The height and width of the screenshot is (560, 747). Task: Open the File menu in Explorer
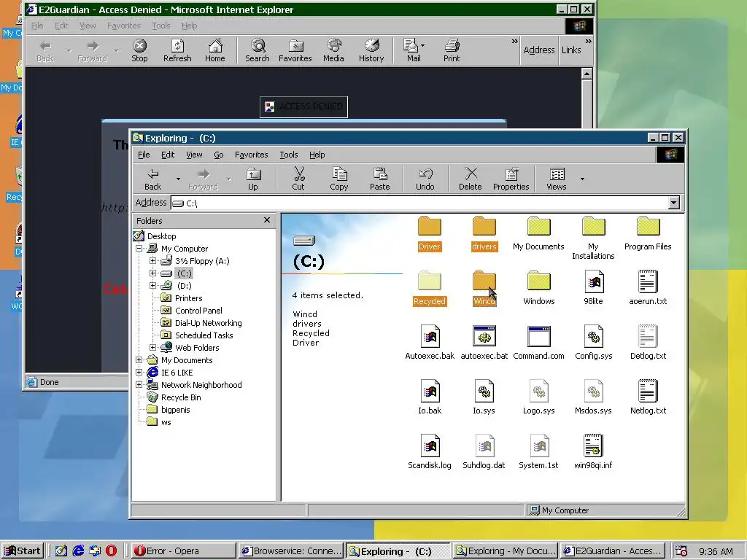pyautogui.click(x=144, y=155)
